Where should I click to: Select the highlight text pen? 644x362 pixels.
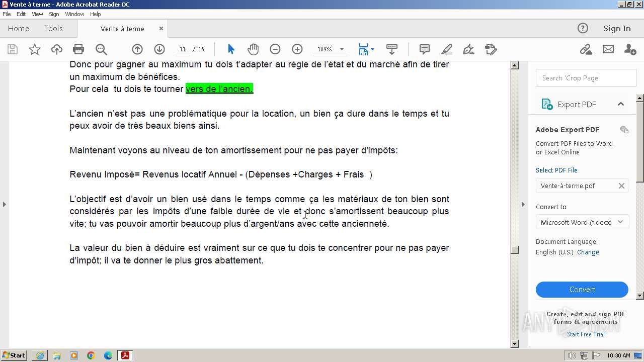tap(447, 49)
